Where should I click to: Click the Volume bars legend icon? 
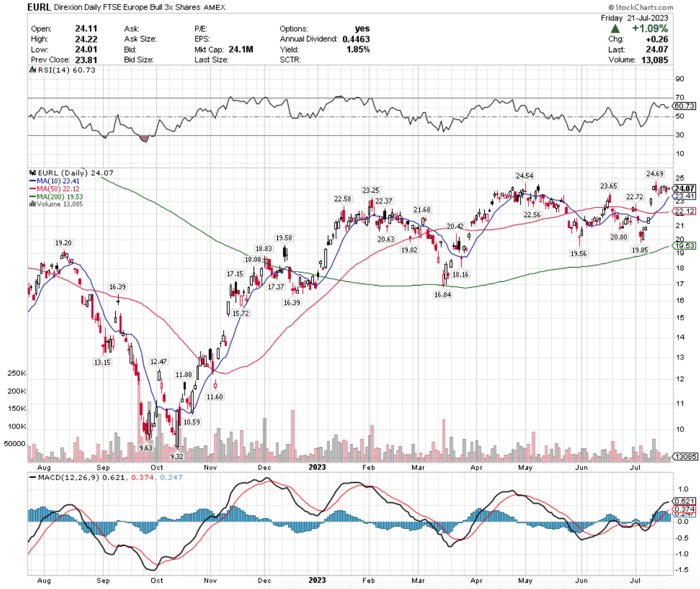(x=32, y=204)
